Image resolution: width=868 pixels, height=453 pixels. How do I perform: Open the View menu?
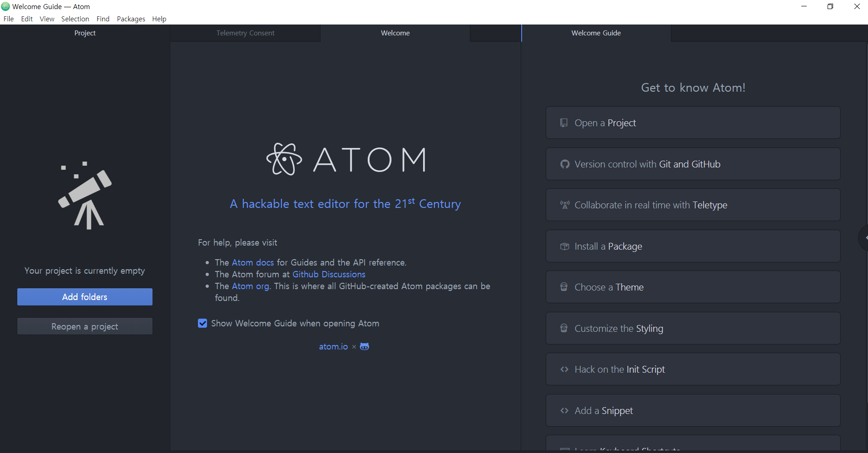tap(47, 19)
